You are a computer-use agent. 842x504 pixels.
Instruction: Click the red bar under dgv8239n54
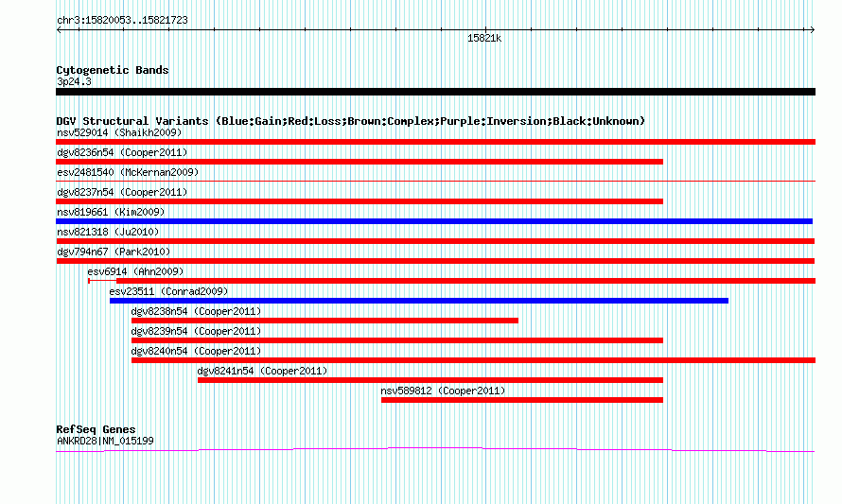coord(397,340)
